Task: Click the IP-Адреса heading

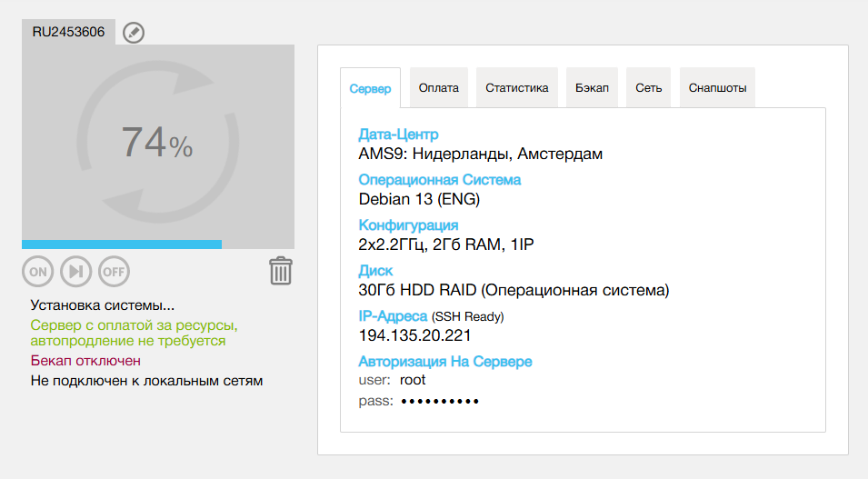Action: 393,315
